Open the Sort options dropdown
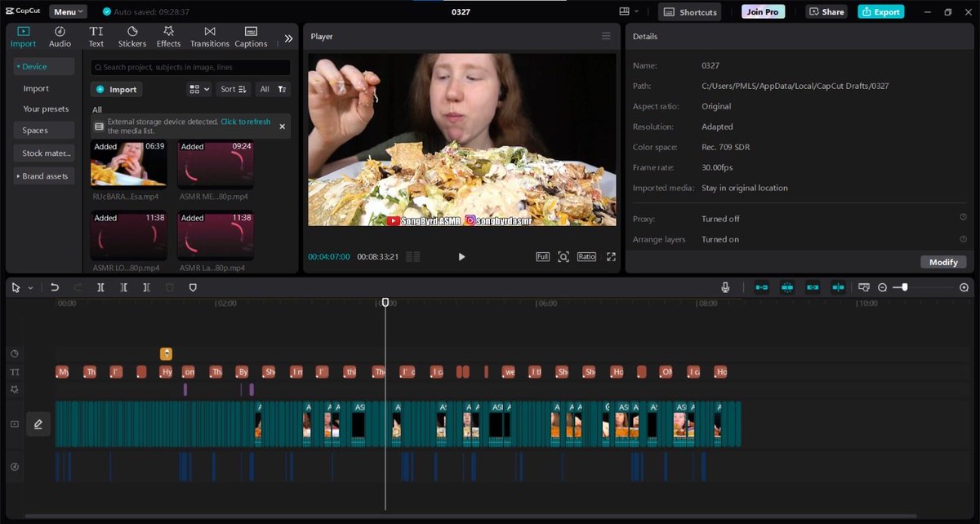This screenshot has width=980, height=524. [x=232, y=89]
